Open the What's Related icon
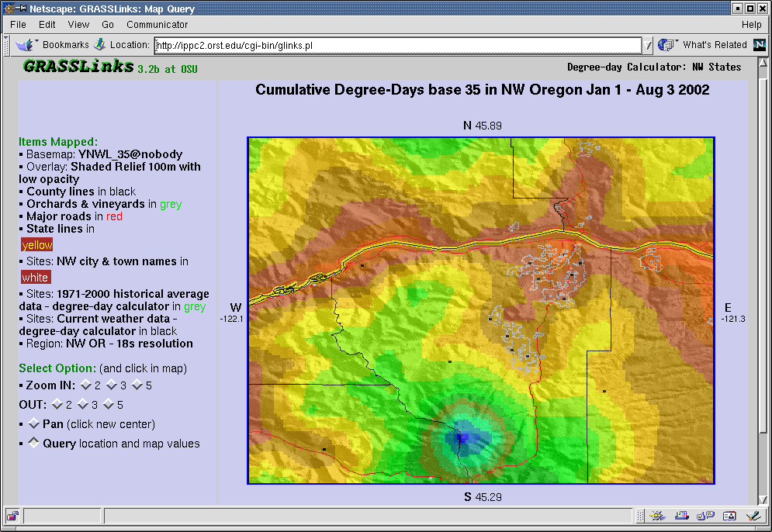Image resolution: width=772 pixels, height=532 pixels. click(667, 45)
